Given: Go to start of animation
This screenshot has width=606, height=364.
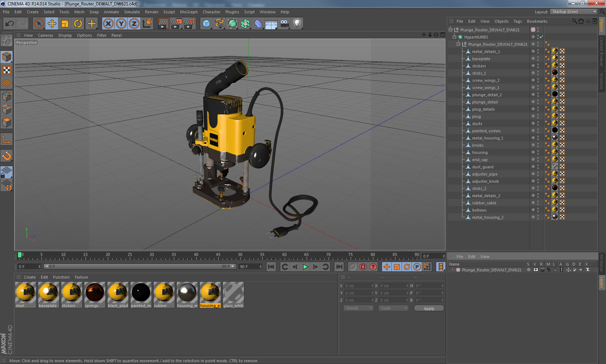Looking at the screenshot, I should (x=271, y=267).
